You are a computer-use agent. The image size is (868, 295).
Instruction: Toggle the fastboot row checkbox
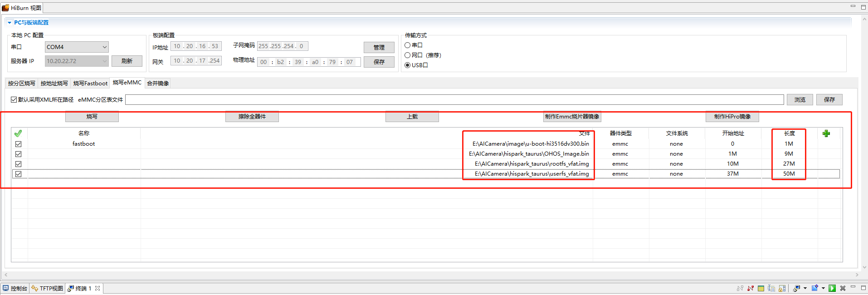click(18, 144)
